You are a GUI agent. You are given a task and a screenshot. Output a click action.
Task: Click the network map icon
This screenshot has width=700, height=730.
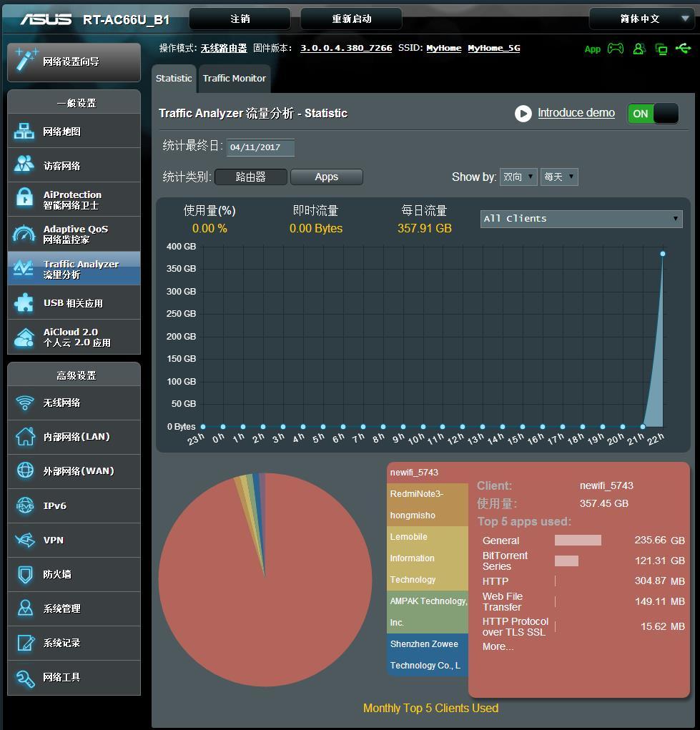pos(24,132)
